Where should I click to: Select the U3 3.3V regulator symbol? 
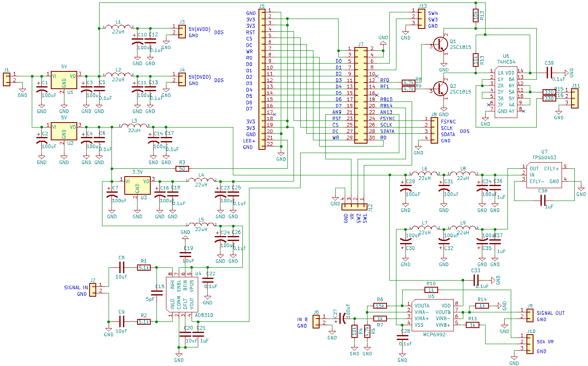(137, 185)
